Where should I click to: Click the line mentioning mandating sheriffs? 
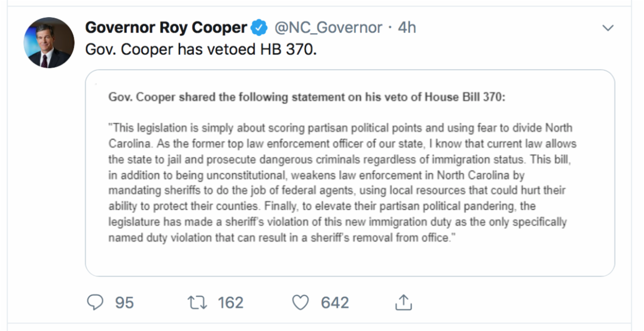337,190
